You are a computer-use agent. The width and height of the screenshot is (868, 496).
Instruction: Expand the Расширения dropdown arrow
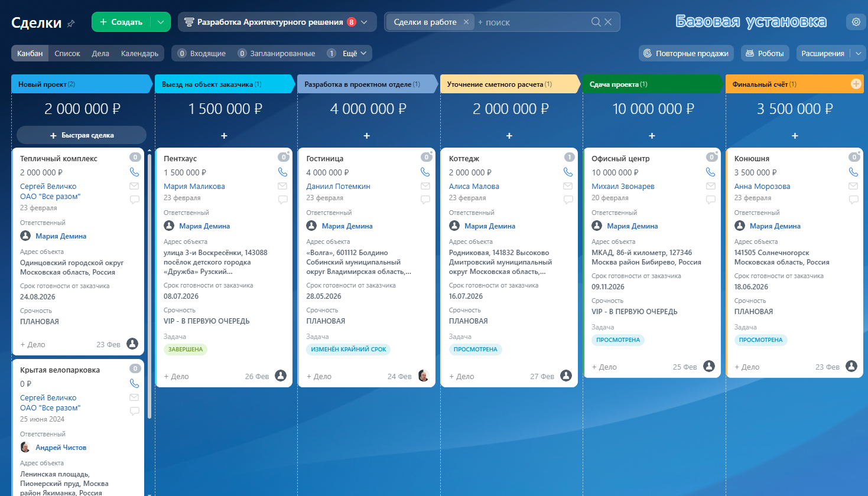[859, 53]
